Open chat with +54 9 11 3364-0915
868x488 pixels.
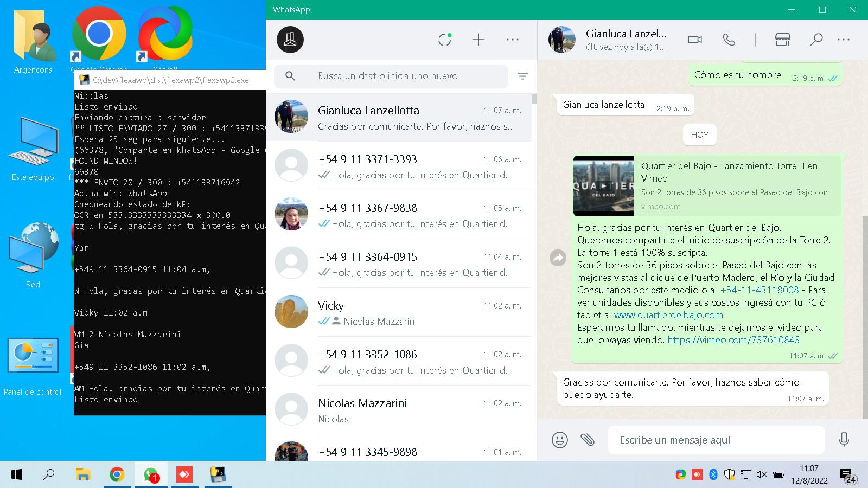click(x=399, y=264)
